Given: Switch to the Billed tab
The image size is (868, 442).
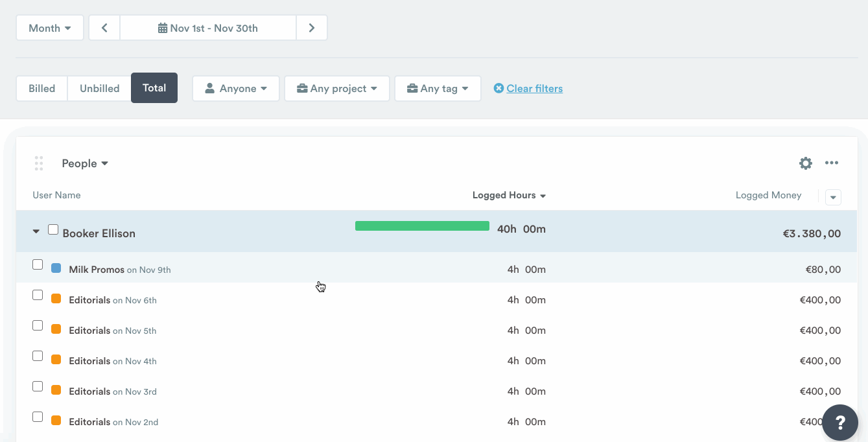Looking at the screenshot, I should [41, 89].
